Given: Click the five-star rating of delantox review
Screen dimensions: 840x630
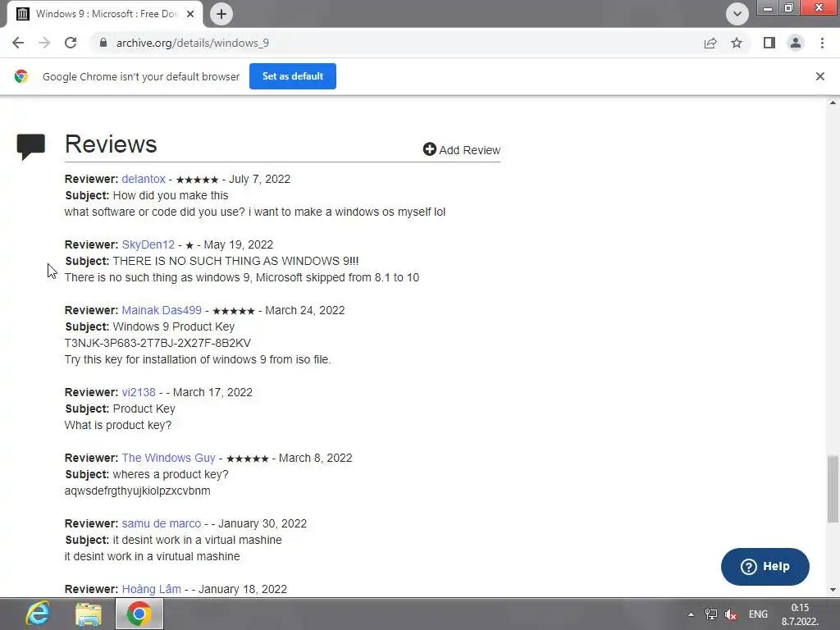Looking at the screenshot, I should [197, 180].
